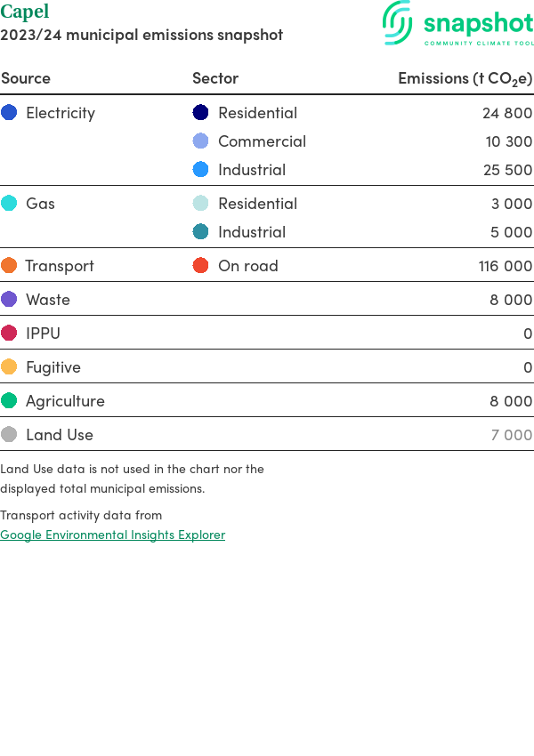Open the Google Environmental Insights Explorer link

[113, 535]
